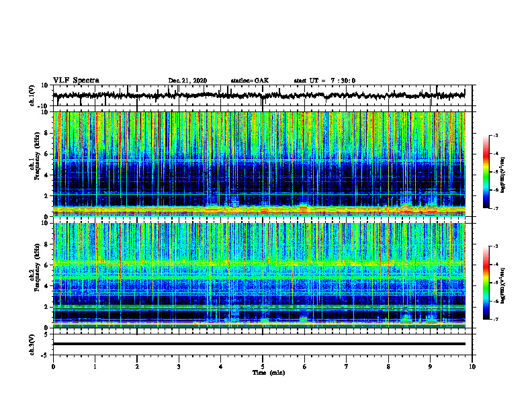The width and height of the screenshot is (532, 411).
Task: Click the ch.1 voltage waveform trace
Action: tap(259, 95)
